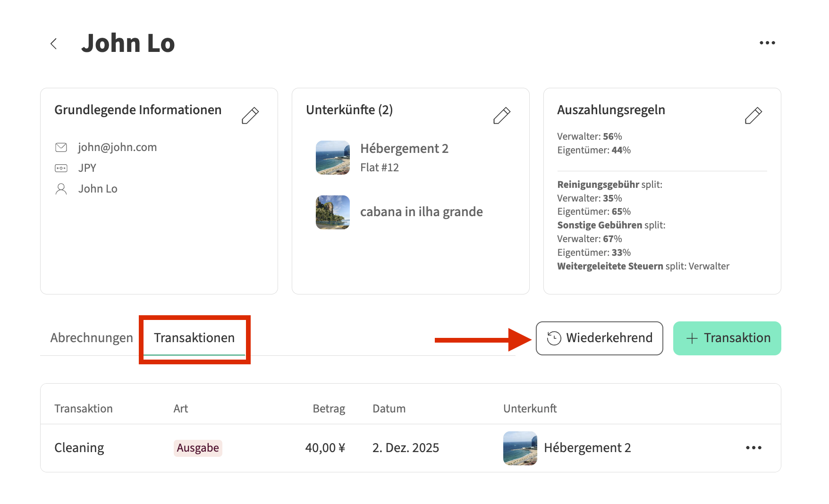Open the Wiederkehrend recurring transactions button

pyautogui.click(x=599, y=338)
